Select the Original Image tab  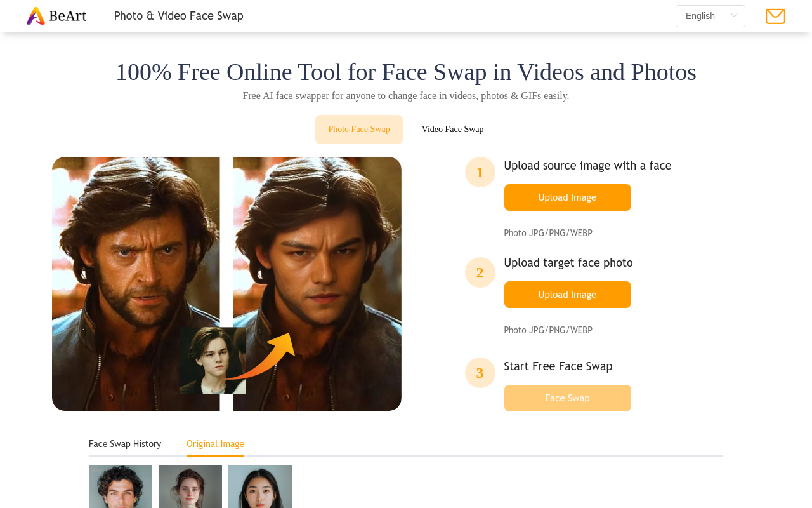(x=215, y=444)
